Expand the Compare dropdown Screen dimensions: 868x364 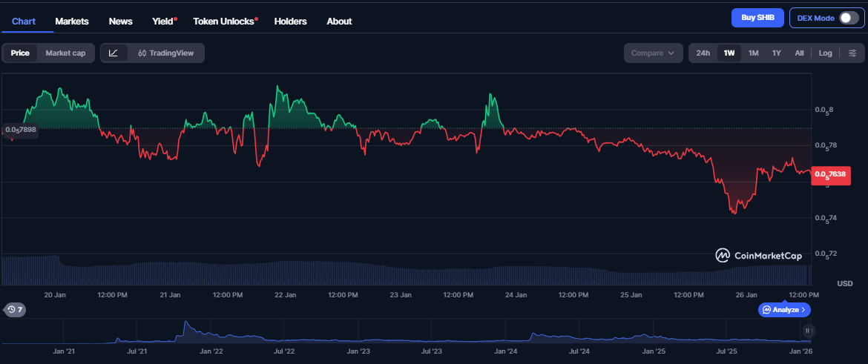coord(653,53)
